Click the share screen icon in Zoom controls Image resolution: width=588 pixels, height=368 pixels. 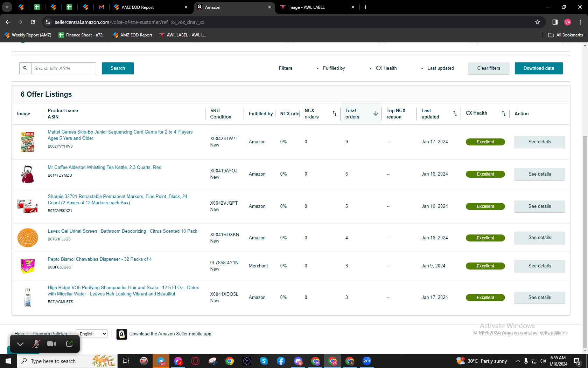(69, 344)
